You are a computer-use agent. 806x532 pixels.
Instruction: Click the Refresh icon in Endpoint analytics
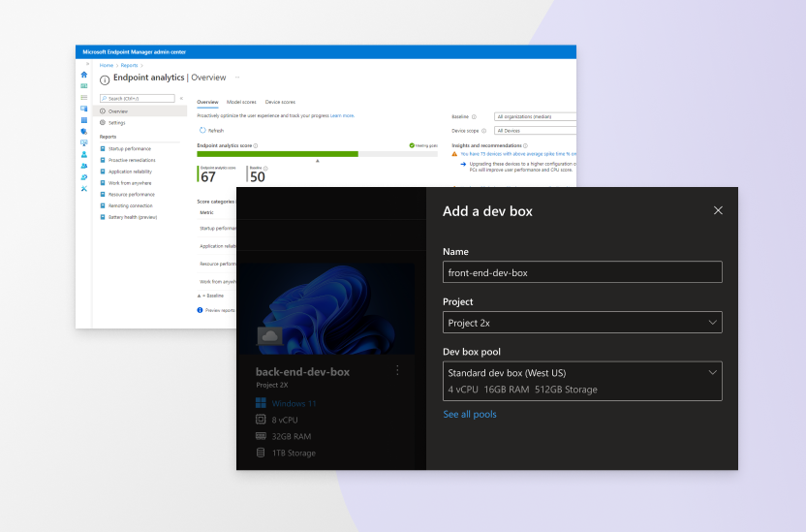tap(201, 130)
